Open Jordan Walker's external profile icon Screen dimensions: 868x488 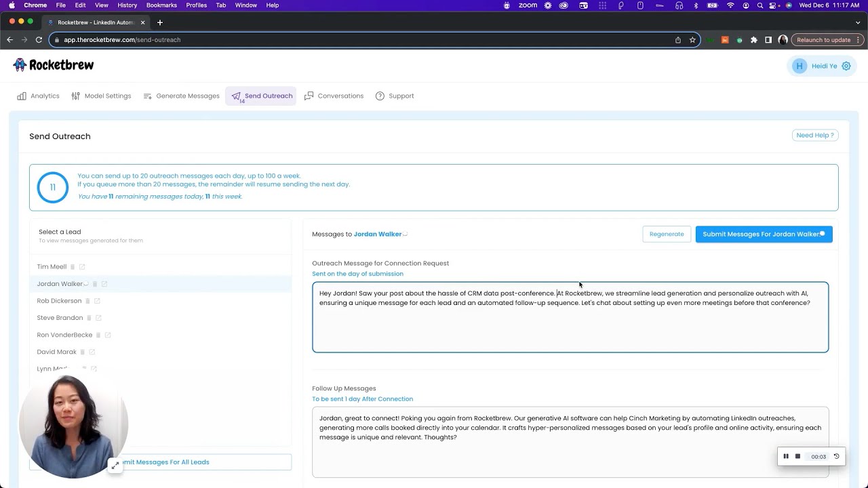[x=104, y=284]
